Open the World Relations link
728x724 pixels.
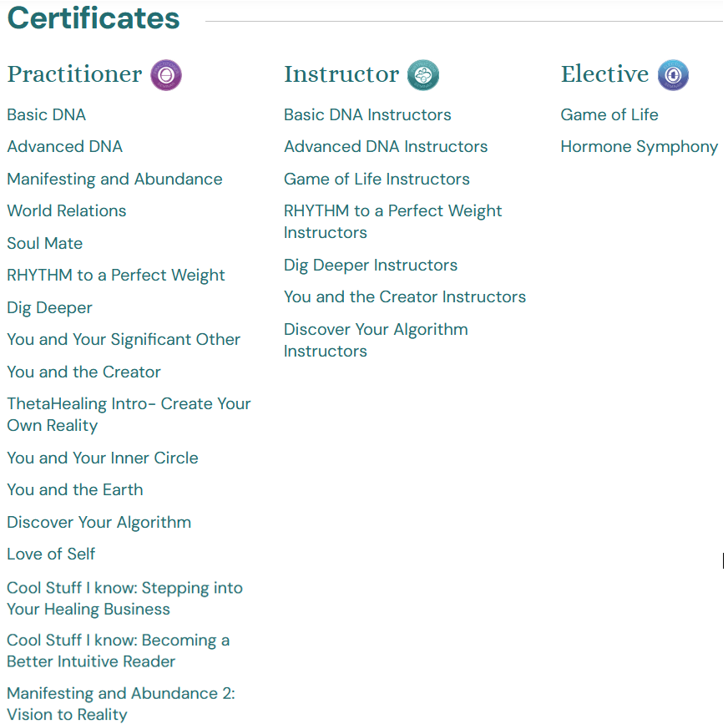[67, 211]
